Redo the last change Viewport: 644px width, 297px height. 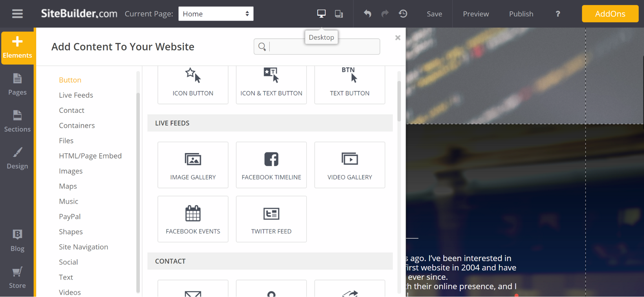tap(385, 14)
